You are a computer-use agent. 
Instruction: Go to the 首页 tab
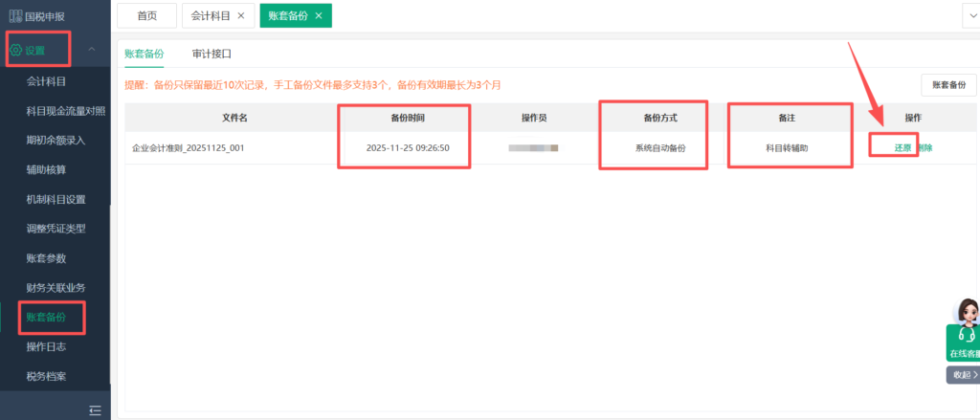point(146,15)
